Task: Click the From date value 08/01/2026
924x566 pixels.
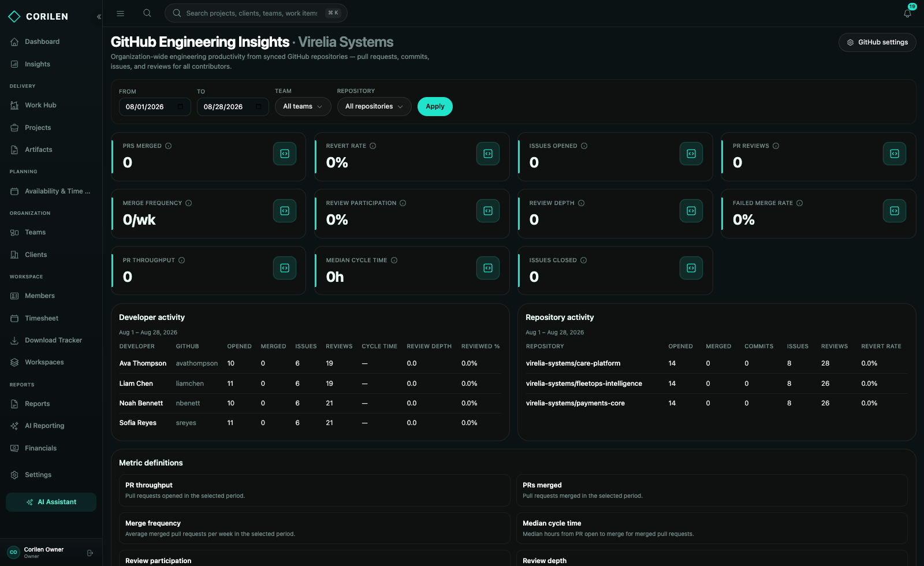Action: [x=145, y=107]
